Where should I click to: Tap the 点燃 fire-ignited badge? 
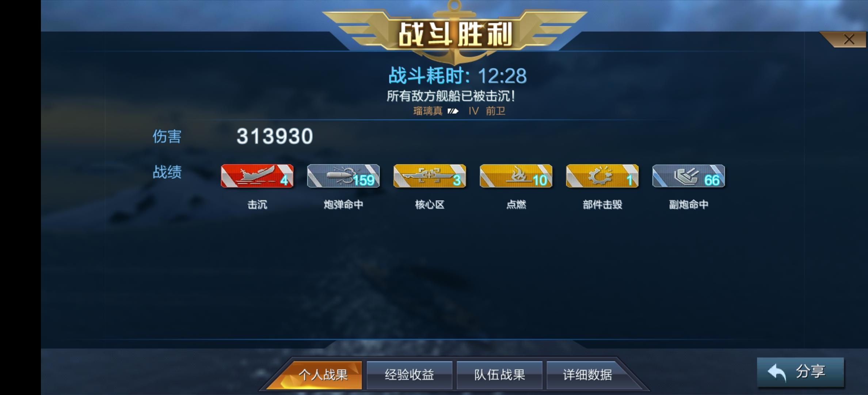516,176
